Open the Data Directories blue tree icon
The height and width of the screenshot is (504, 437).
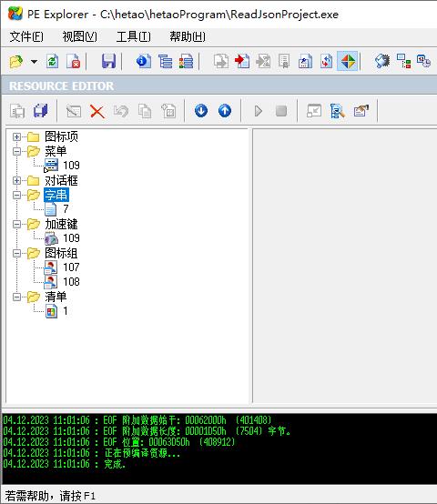click(x=165, y=61)
